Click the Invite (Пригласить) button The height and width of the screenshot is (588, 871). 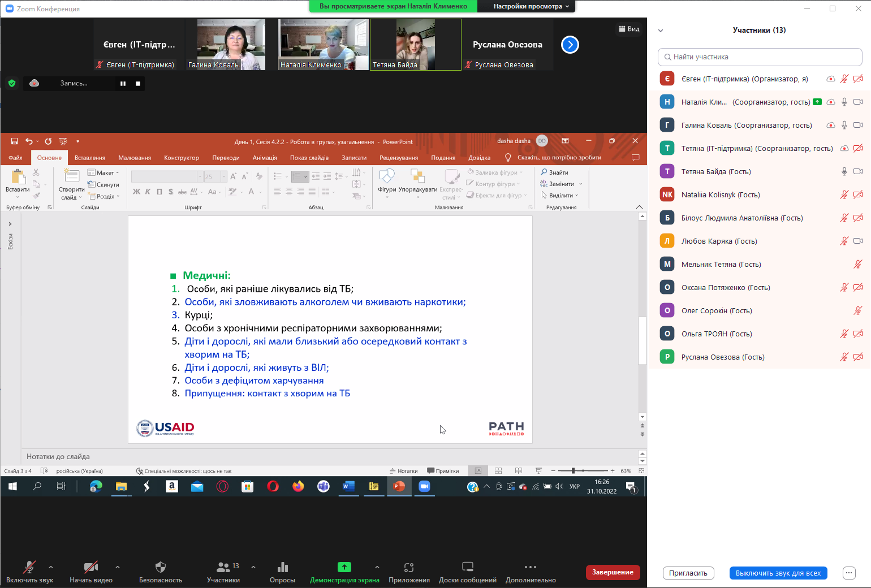click(688, 573)
